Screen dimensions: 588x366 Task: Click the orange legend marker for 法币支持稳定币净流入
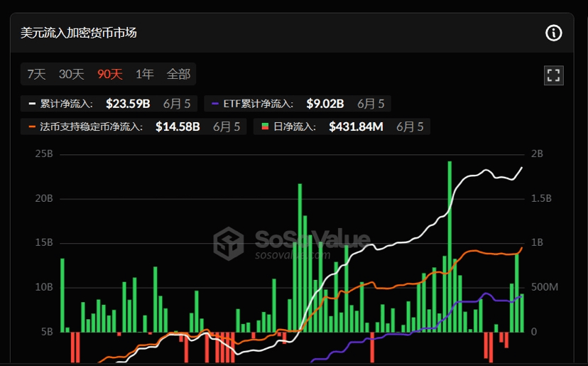coord(32,127)
